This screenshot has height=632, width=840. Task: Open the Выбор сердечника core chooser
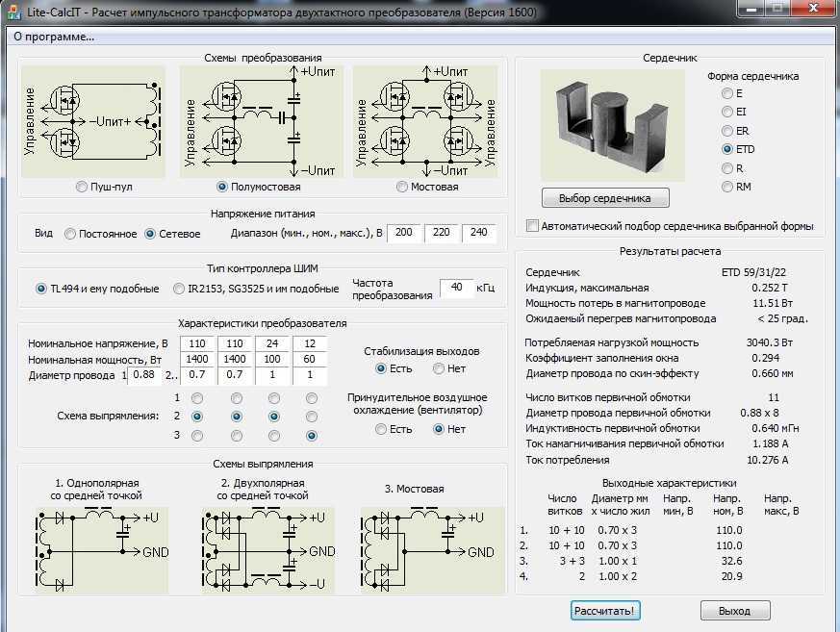[x=605, y=197]
